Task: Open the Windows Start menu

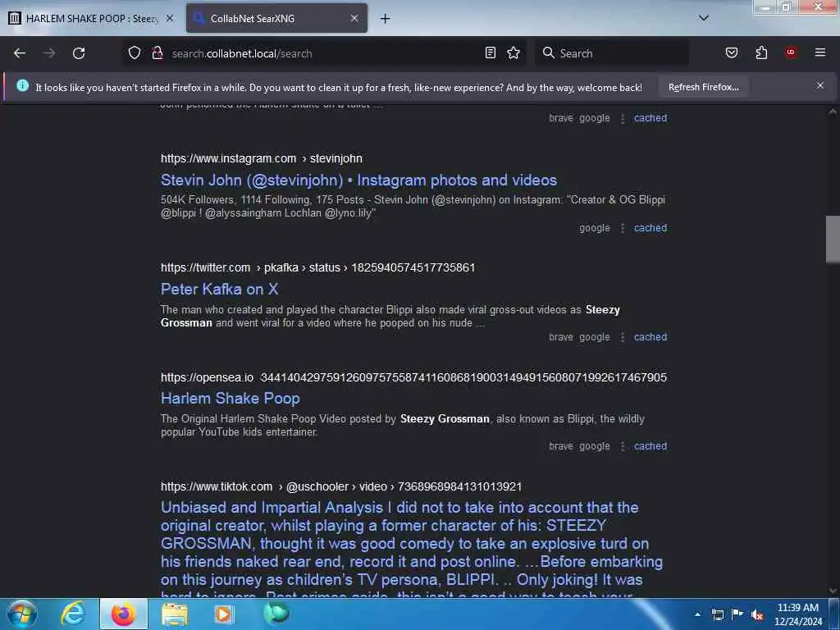Action: (22, 614)
